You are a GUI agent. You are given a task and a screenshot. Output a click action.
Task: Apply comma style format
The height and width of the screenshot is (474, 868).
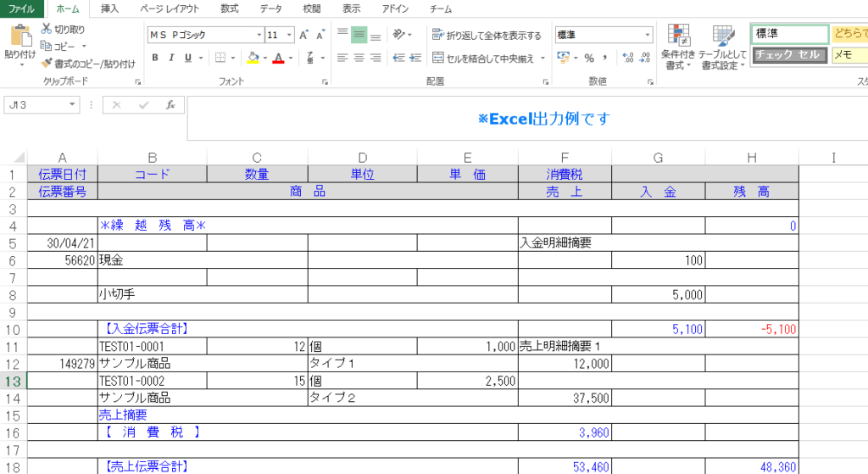click(605, 58)
